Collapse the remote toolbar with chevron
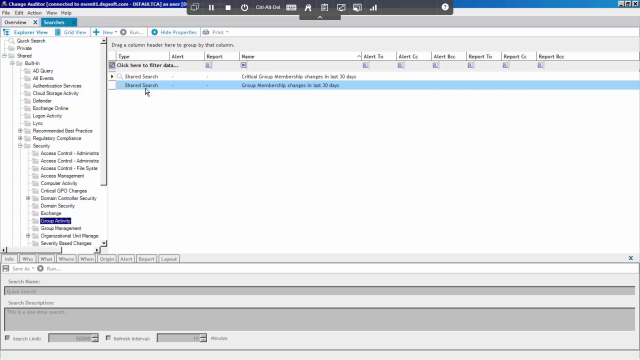 coord(320,17)
